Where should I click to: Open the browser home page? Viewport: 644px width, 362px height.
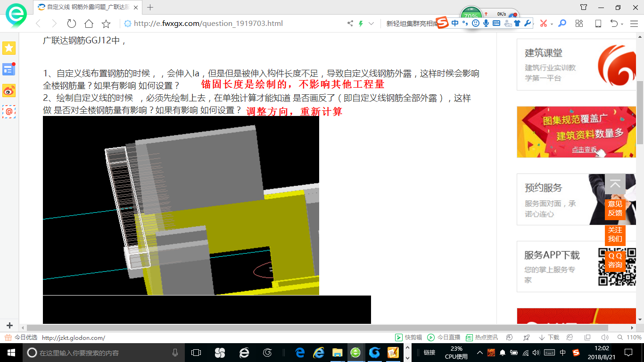point(89,24)
